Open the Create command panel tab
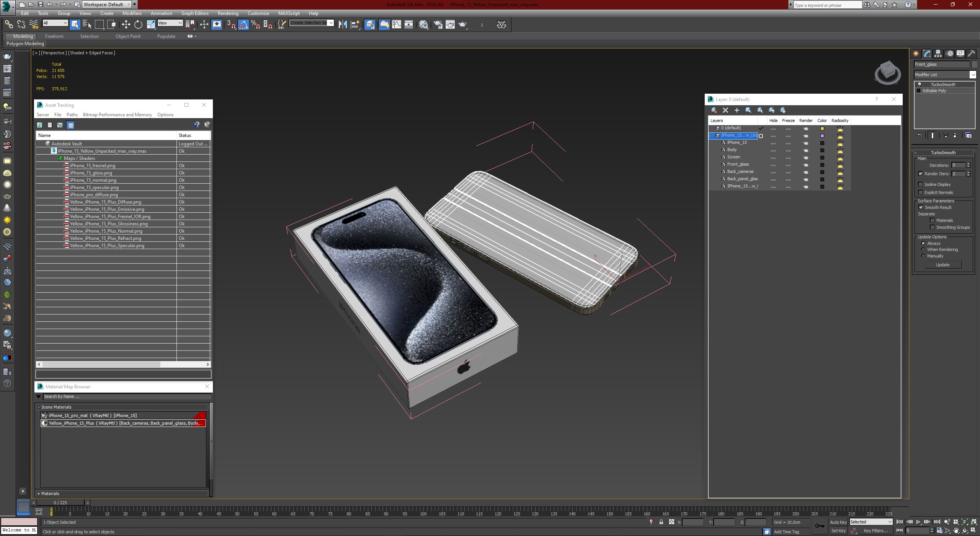 click(916, 54)
